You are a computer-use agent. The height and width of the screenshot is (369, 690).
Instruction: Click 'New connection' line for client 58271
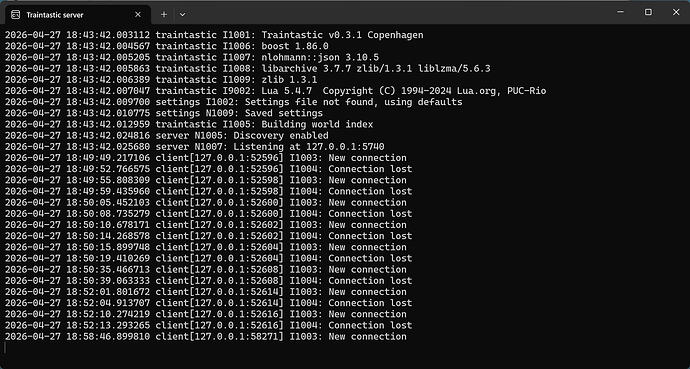click(x=206, y=336)
